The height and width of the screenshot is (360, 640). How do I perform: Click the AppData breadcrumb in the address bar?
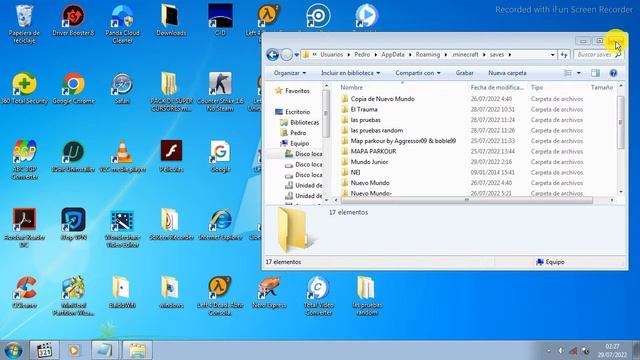393,54
